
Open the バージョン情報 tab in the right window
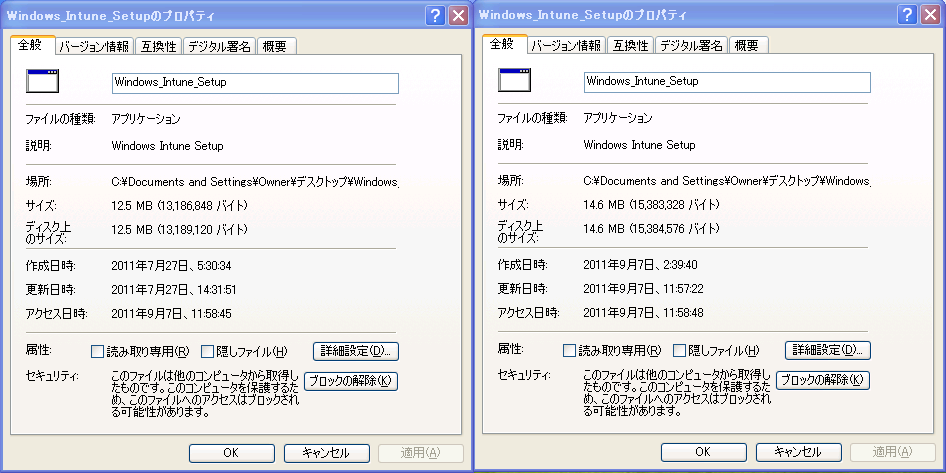click(567, 46)
